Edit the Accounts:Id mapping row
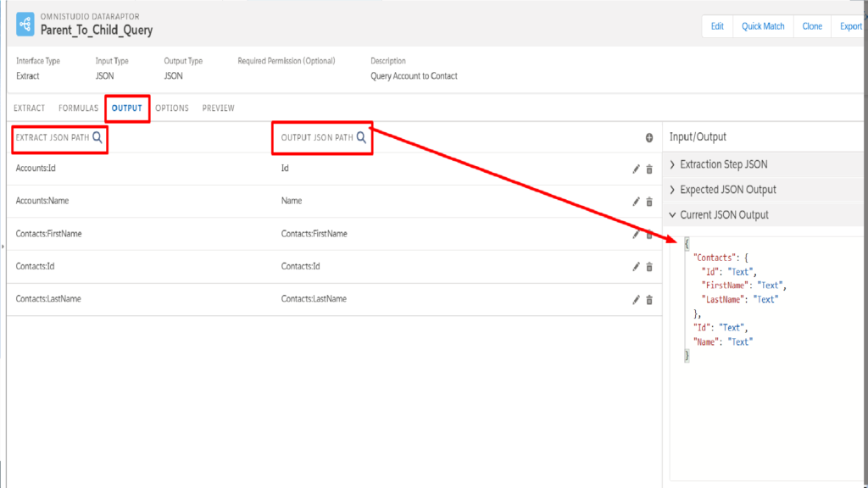 point(636,169)
